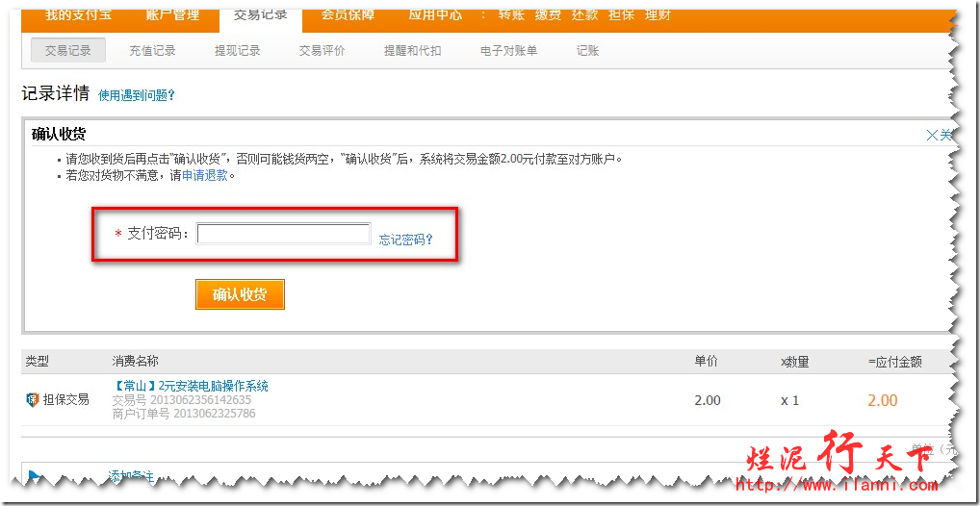Click the 担保交易 shield icon
This screenshot has width=980, height=506.
click(x=33, y=400)
